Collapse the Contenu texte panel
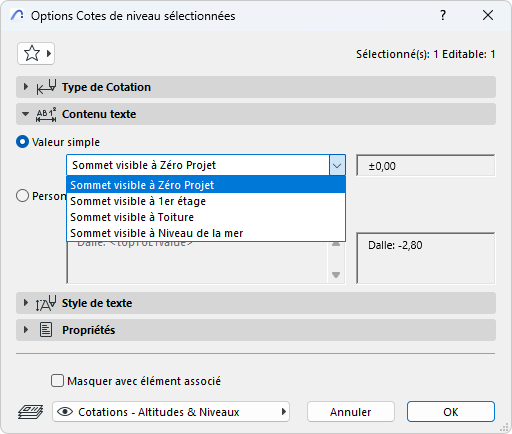Viewport: 512px width, 434px height. (x=26, y=114)
